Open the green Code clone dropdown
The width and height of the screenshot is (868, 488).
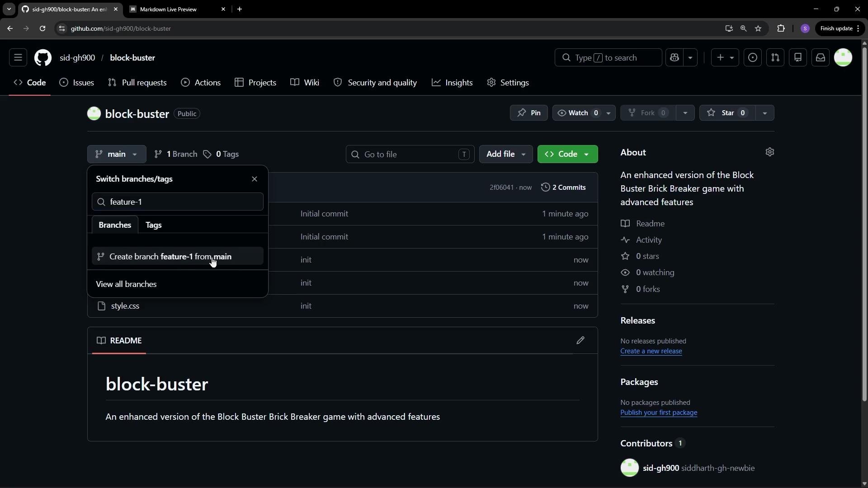coord(567,154)
